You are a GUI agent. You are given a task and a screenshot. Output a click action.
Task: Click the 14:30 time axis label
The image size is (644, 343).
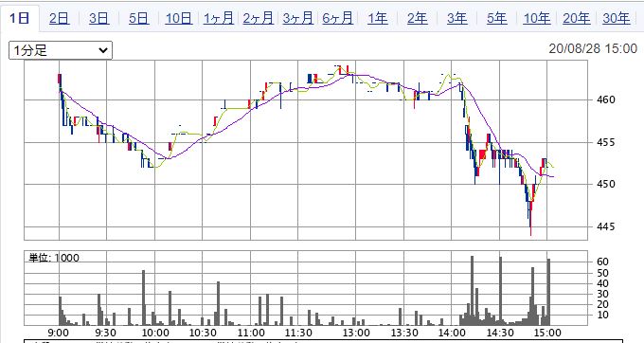click(500, 333)
